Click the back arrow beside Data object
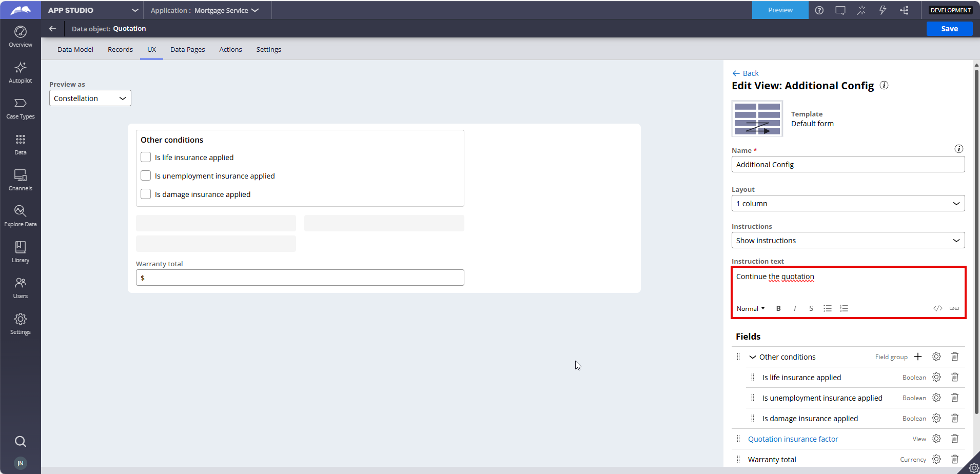This screenshot has width=980, height=474. pos(52,29)
